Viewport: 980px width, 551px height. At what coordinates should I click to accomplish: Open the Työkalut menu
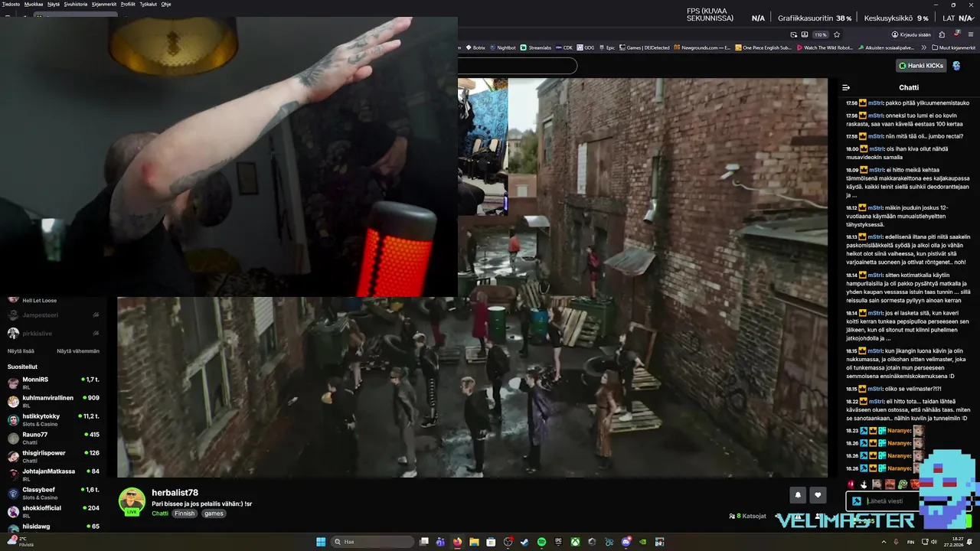click(x=149, y=4)
